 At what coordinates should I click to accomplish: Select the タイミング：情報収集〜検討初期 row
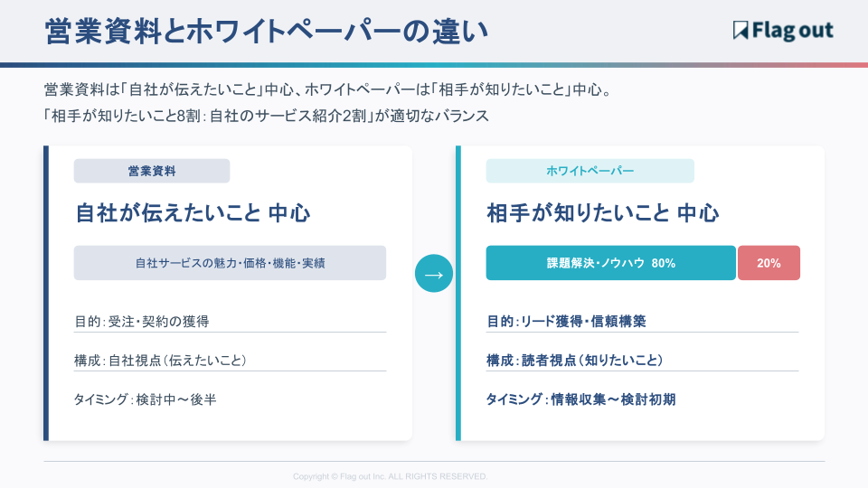click(580, 399)
